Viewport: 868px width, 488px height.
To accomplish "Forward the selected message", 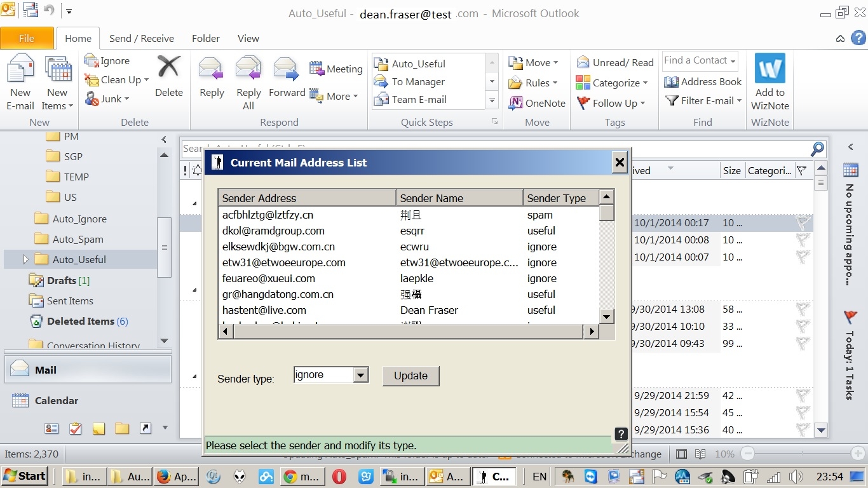I will [x=287, y=76].
